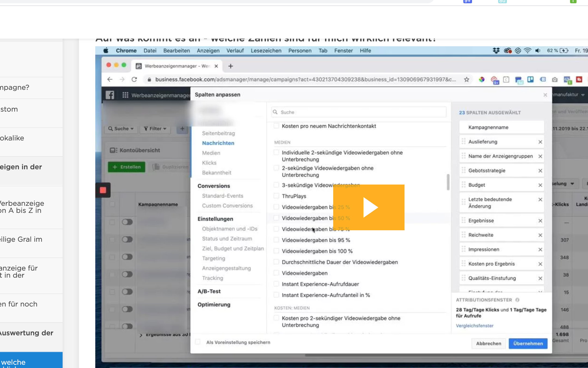This screenshot has width=588, height=368.
Task: Expand the Ergebnisse summary row chevron
Action: point(141,335)
